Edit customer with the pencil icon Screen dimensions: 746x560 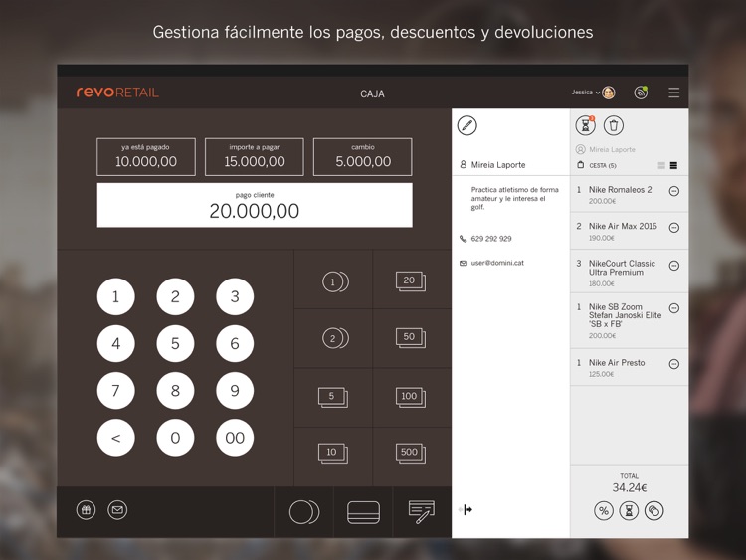click(466, 125)
